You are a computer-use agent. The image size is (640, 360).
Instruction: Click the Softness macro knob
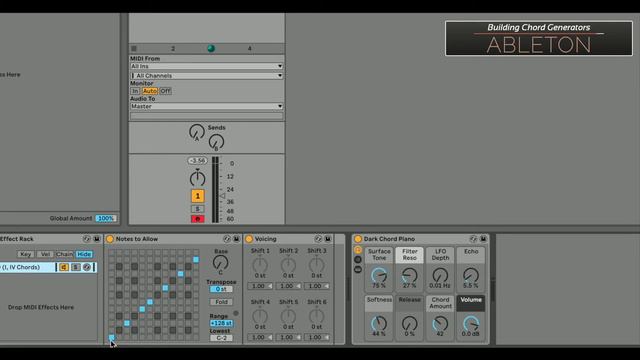pos(379,324)
